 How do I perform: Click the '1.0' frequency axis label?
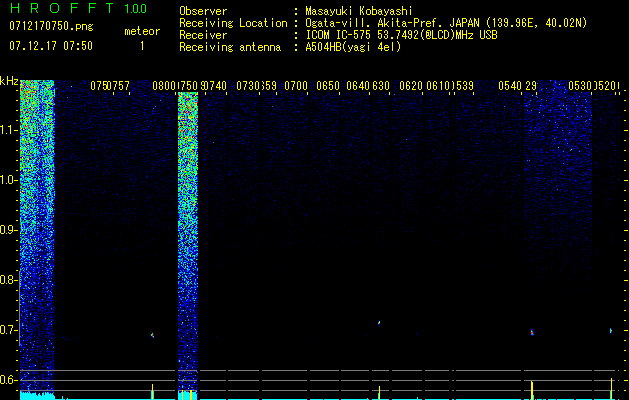tap(8, 181)
